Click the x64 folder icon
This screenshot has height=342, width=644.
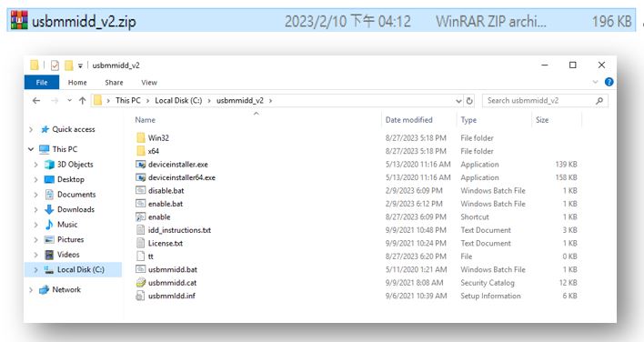(141, 151)
